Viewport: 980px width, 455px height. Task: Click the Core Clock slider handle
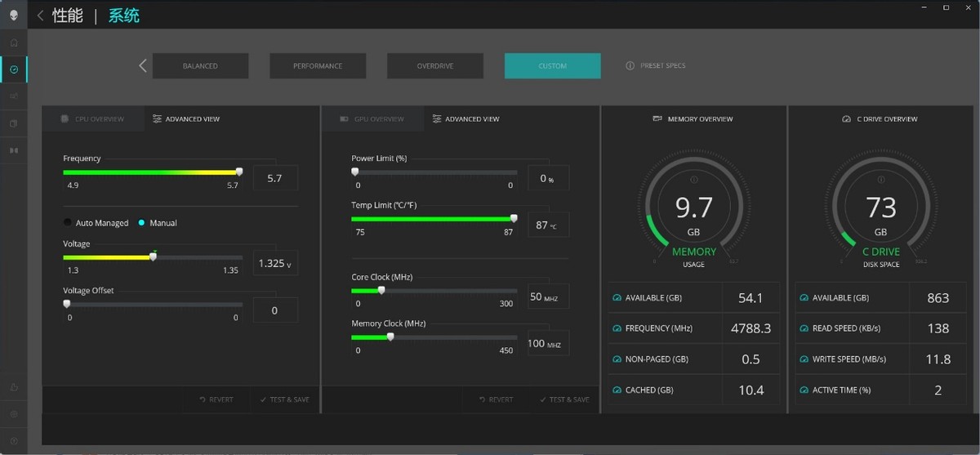point(381,290)
